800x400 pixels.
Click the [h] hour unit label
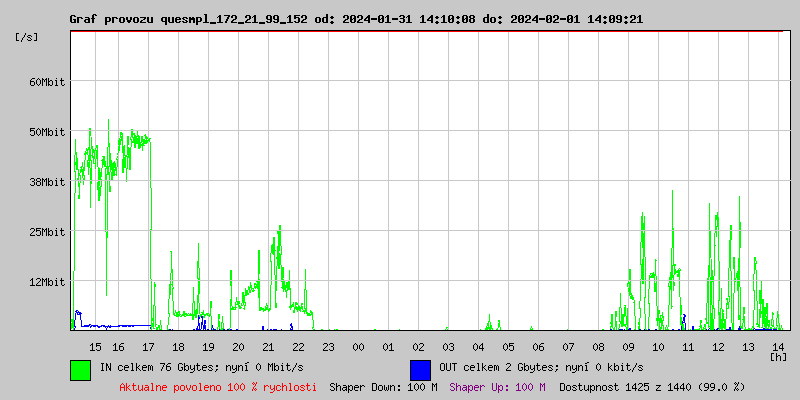click(779, 356)
